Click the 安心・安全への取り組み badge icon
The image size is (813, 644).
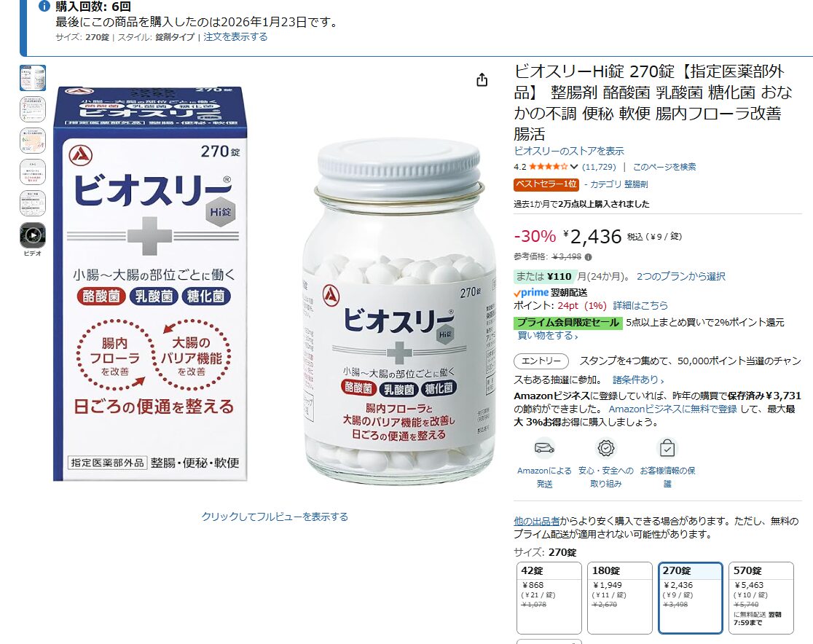coord(605,447)
